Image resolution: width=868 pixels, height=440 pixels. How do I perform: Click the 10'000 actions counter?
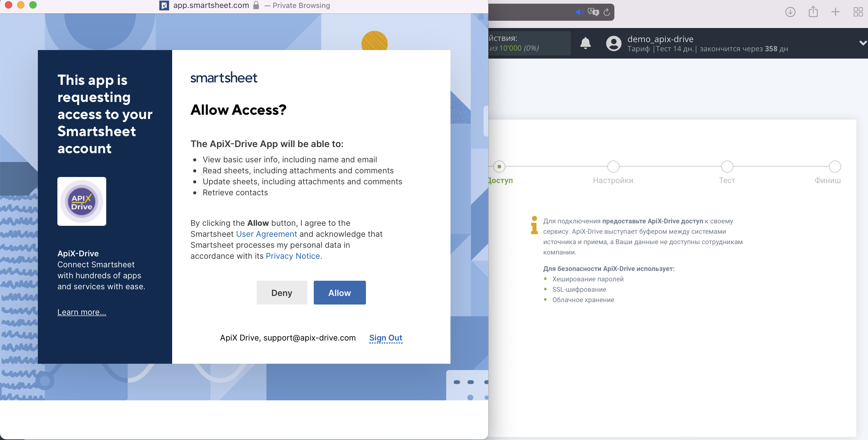(510, 48)
